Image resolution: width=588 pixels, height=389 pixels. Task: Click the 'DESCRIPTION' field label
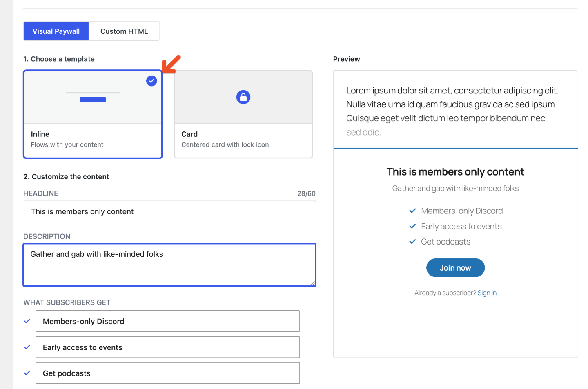pyautogui.click(x=47, y=236)
